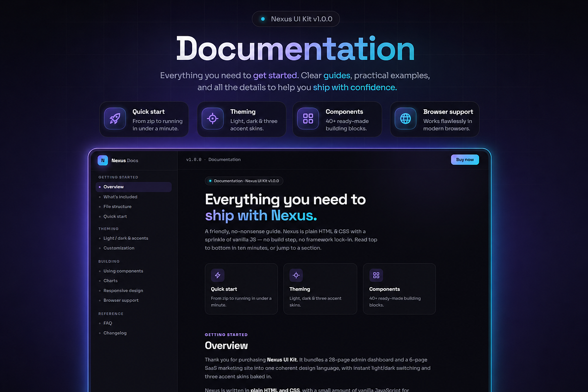Screen dimensions: 588x392
Task: Click the Documentation · Nexus UI Kit v1.0.0 badge
Action: coord(244,181)
